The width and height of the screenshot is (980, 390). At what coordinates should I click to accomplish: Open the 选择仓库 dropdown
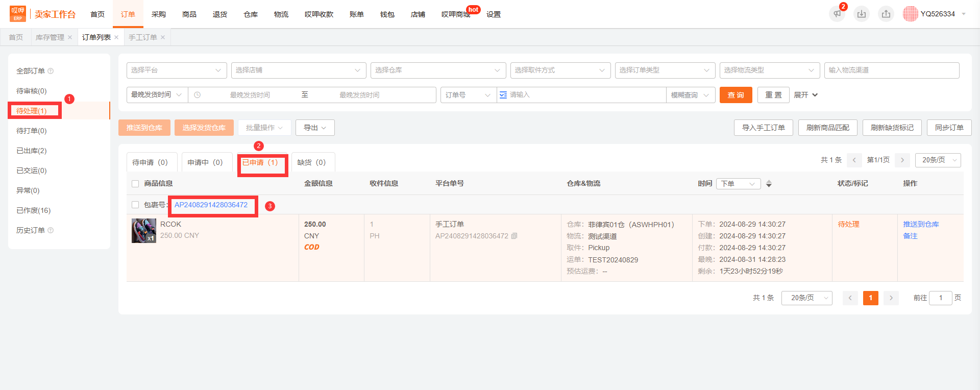(x=438, y=70)
